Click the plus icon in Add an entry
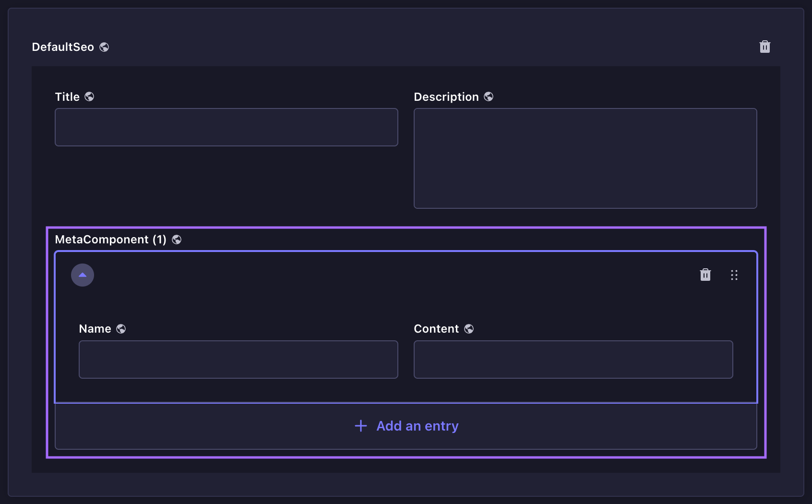Viewport: 812px width, 504px height. click(361, 426)
